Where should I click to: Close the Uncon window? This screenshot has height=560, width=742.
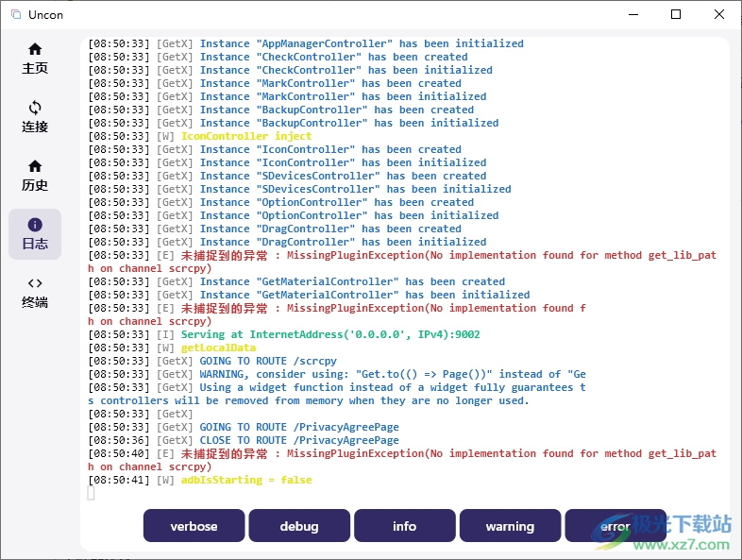tap(719, 15)
